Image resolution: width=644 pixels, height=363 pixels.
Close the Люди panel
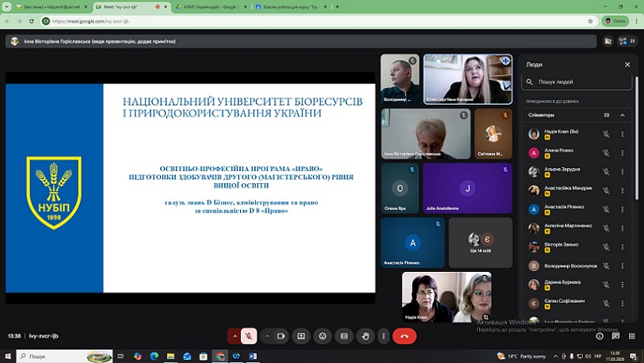coord(627,64)
